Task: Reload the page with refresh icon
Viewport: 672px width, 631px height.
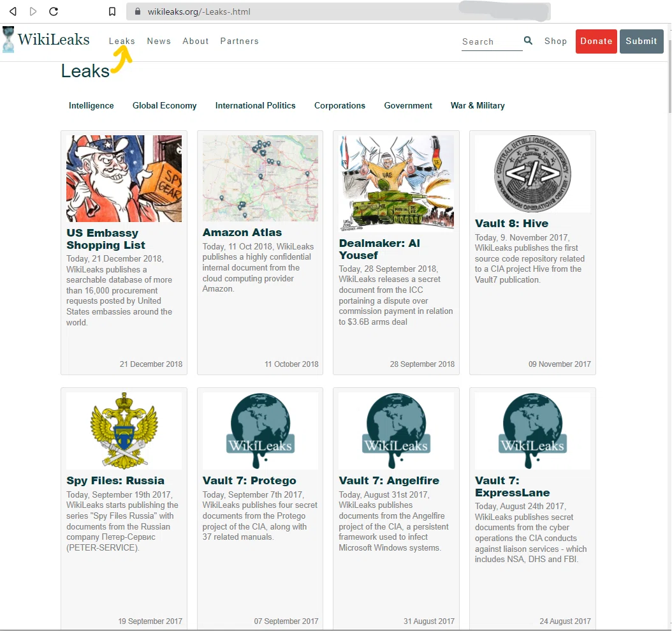Action: point(54,11)
